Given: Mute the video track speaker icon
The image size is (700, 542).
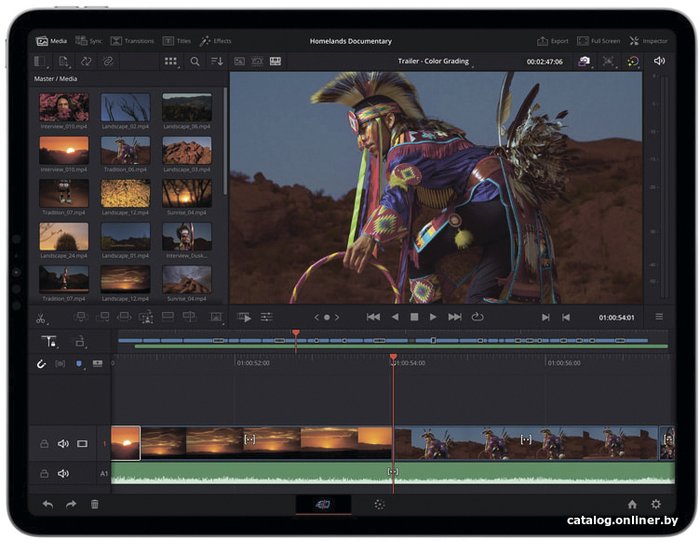Looking at the screenshot, I should click(x=63, y=444).
